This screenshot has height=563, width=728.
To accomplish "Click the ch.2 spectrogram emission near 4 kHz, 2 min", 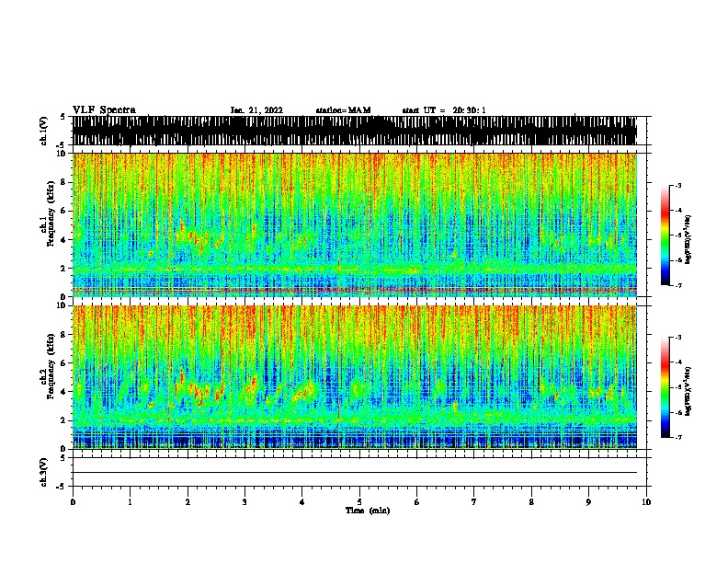I will pos(199,389).
